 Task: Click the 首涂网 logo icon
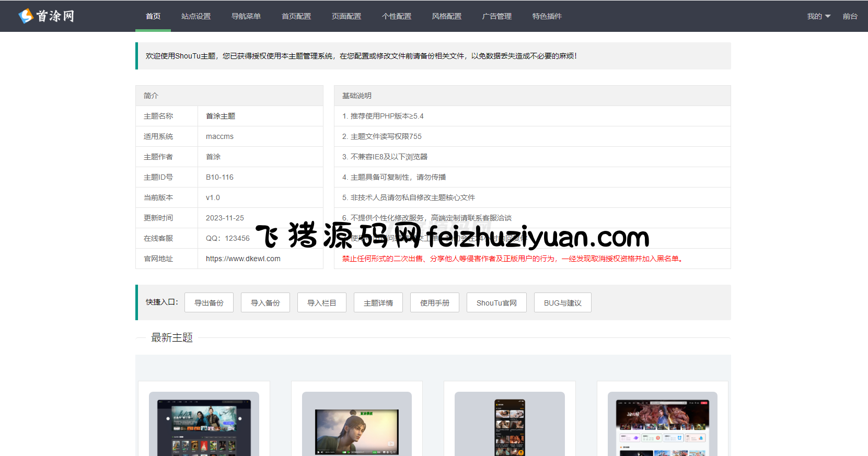[x=26, y=16]
